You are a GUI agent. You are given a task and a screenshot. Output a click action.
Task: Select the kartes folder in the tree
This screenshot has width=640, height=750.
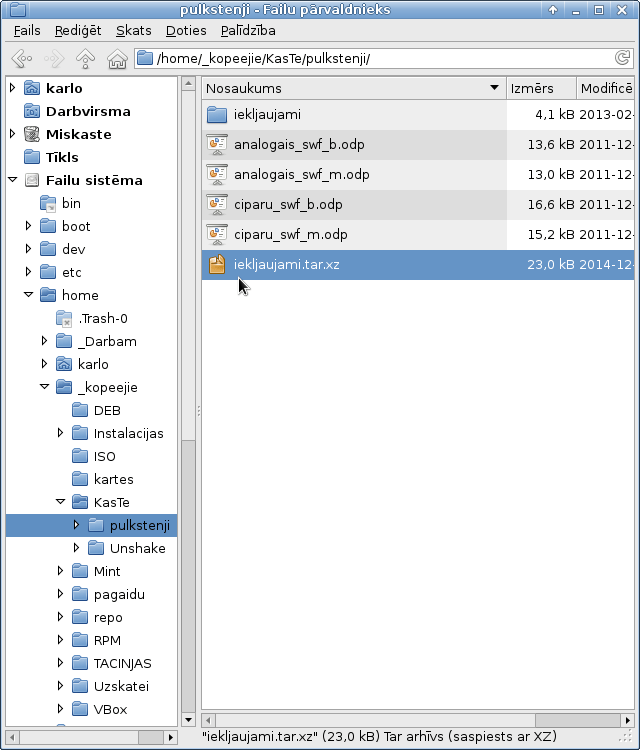coord(113,479)
